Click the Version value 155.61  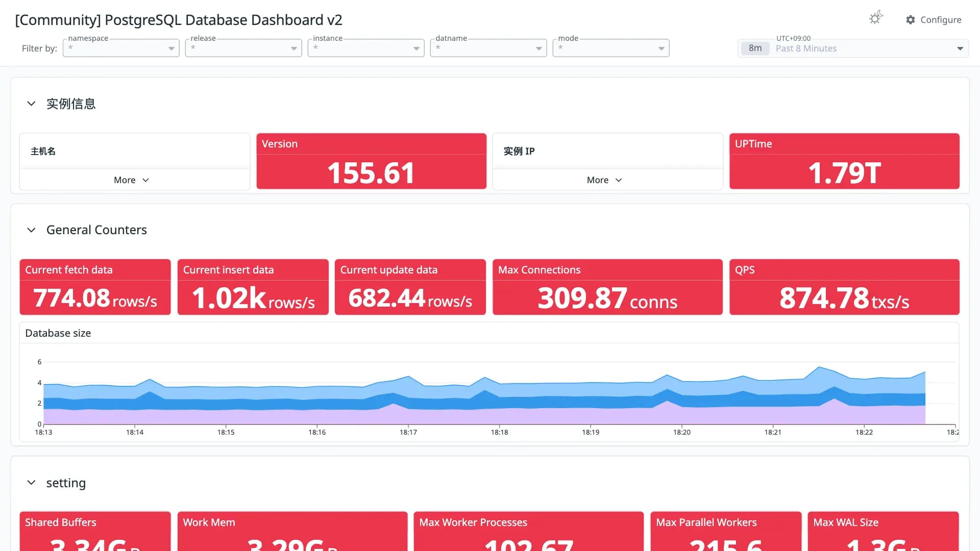[371, 173]
